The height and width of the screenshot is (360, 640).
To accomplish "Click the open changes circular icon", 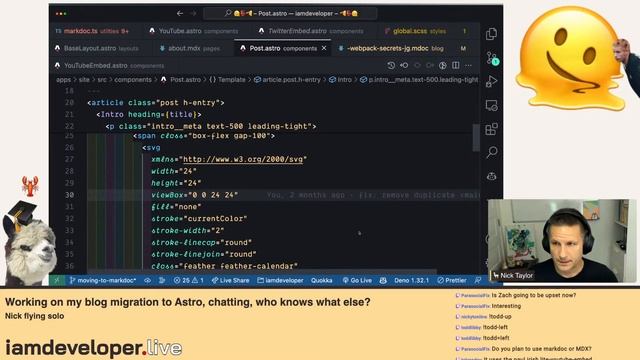I will point(443,65).
